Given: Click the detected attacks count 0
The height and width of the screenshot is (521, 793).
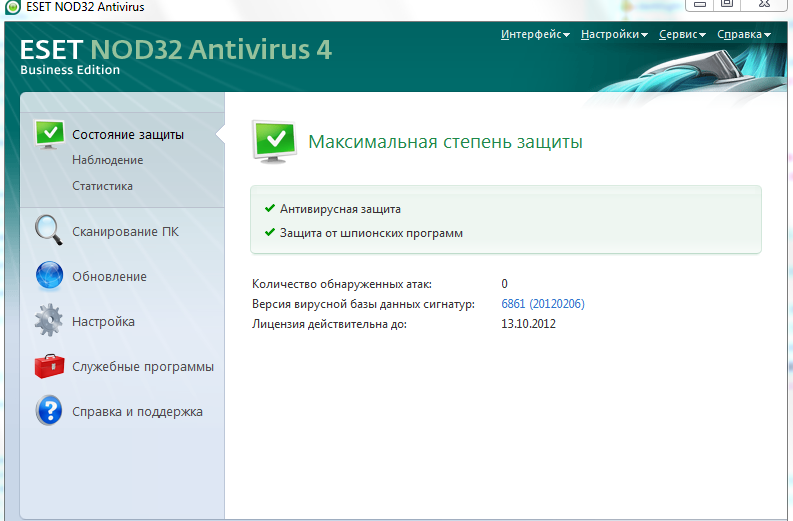Looking at the screenshot, I should pos(504,284).
